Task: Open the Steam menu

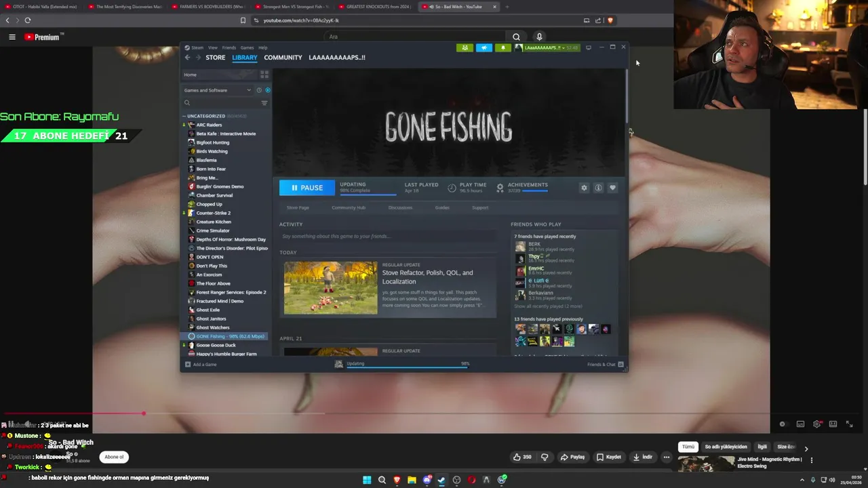Action: point(197,47)
